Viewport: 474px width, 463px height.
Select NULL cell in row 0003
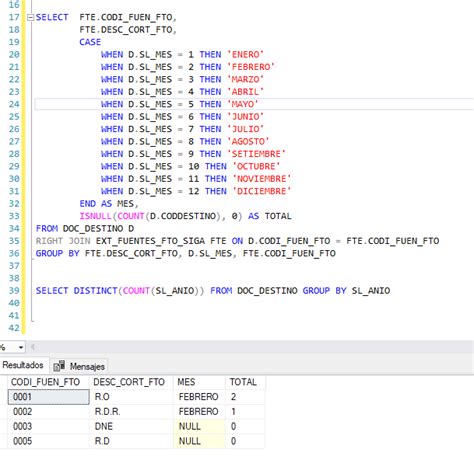(199, 426)
